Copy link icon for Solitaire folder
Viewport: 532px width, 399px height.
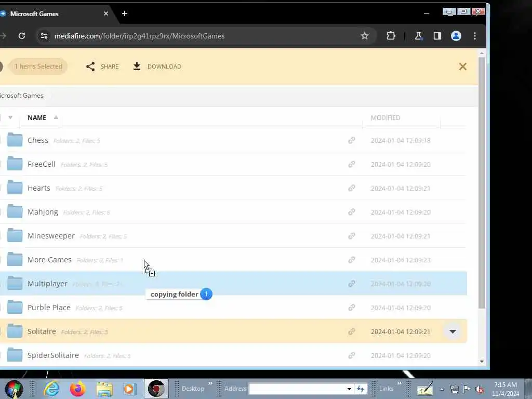coord(352,331)
